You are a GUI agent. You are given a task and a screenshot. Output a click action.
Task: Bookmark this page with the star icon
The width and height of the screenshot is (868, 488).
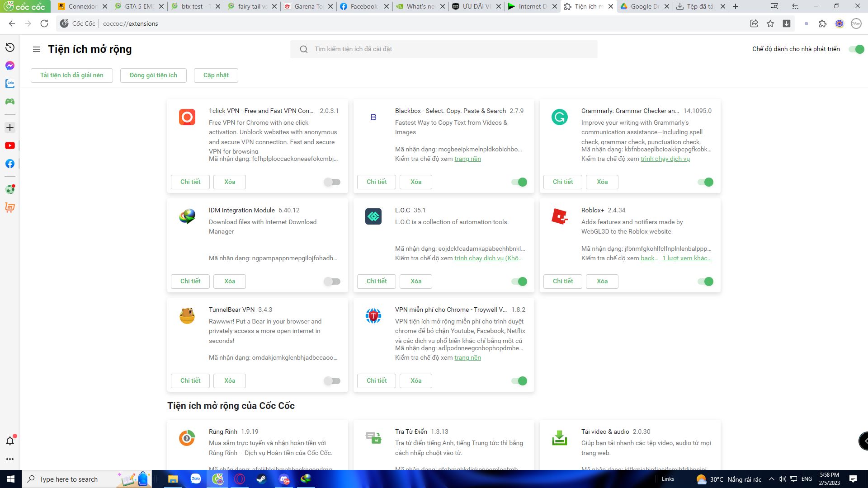pyautogui.click(x=770, y=23)
